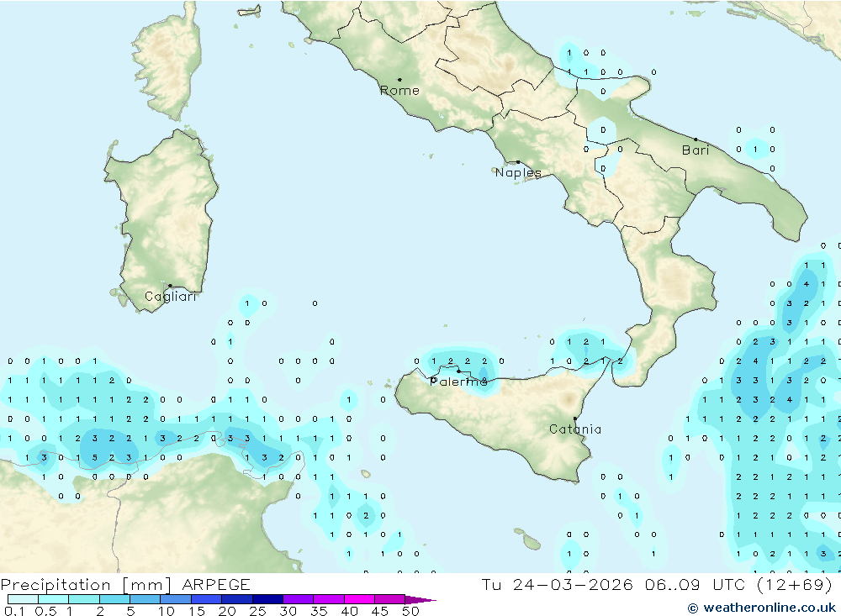Screen dimensions: 841x616
Task: Click the legend value label 25
Action: tap(258, 611)
